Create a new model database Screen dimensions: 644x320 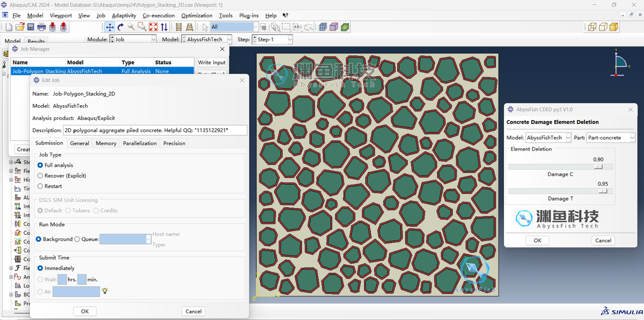click(x=9, y=27)
